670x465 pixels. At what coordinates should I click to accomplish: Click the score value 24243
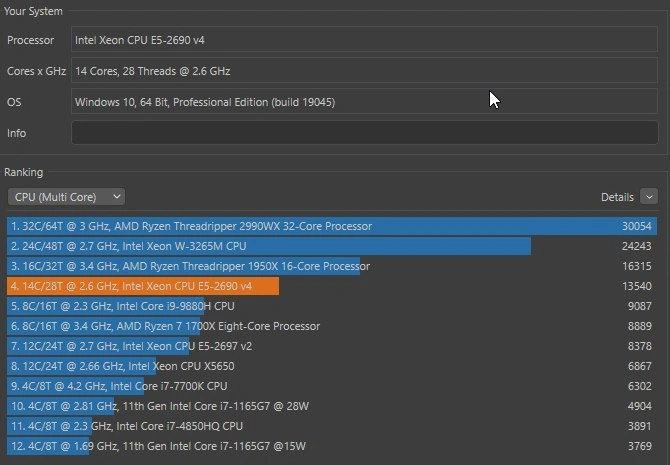tap(636, 246)
